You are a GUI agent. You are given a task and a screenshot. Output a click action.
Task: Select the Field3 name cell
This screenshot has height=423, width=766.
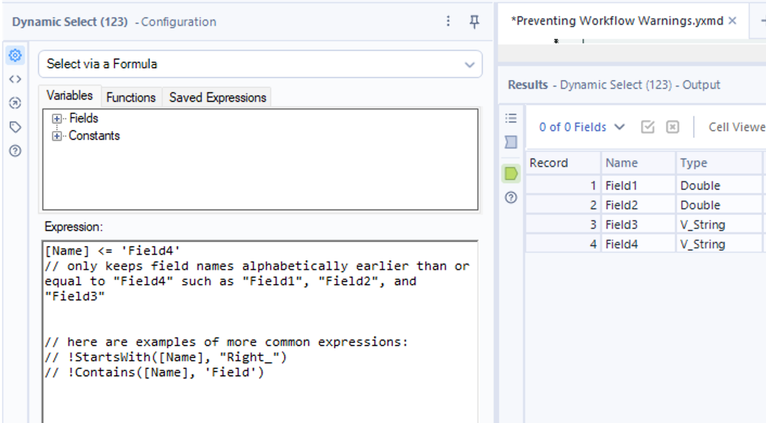639,225
